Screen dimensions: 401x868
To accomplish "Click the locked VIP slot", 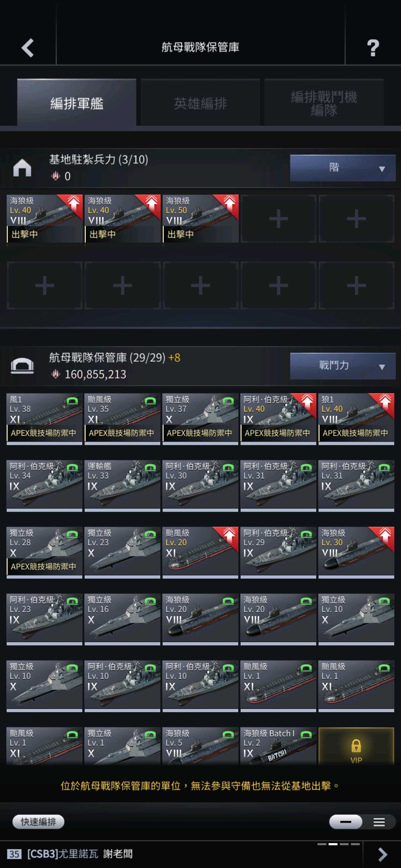I will pyautogui.click(x=356, y=746).
